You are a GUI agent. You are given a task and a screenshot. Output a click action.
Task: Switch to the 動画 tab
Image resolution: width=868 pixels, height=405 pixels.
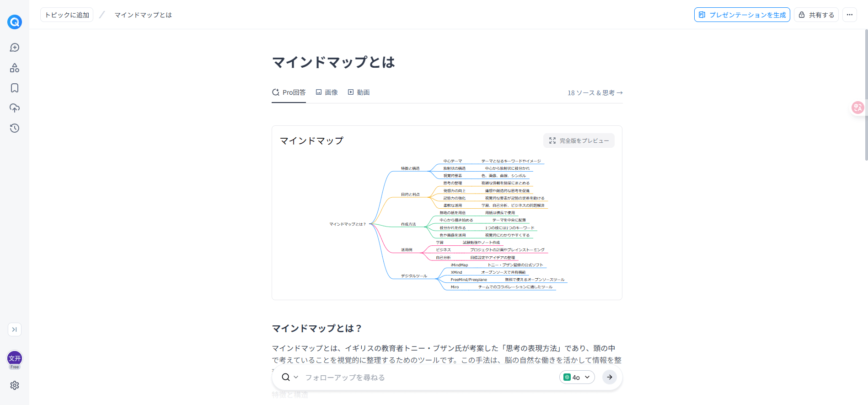pyautogui.click(x=359, y=92)
